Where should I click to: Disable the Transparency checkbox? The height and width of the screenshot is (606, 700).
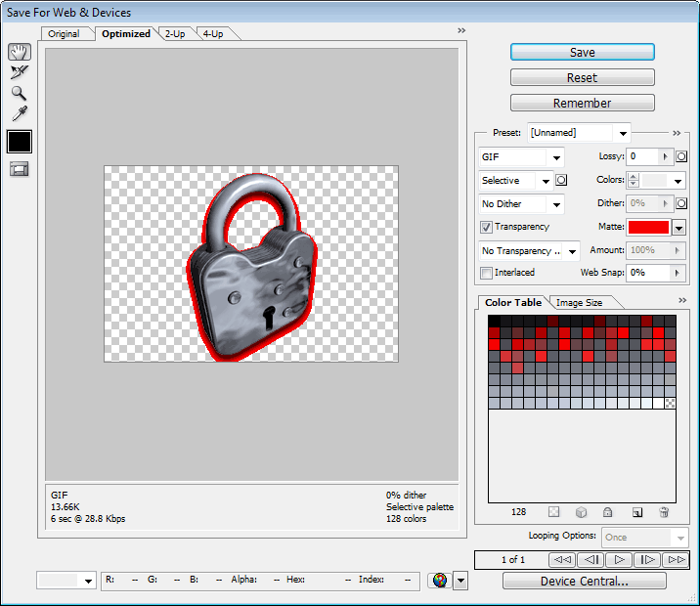[x=486, y=227]
